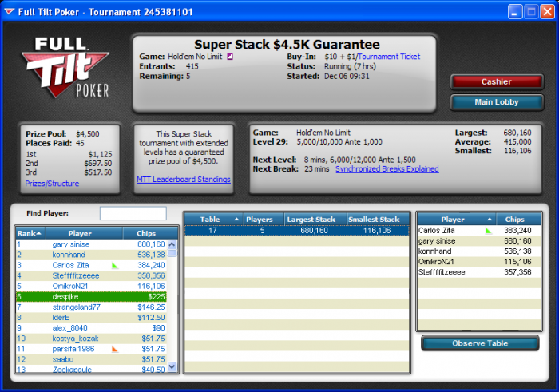Select konnhand in rankings list
The image size is (559, 392).
coord(91,255)
